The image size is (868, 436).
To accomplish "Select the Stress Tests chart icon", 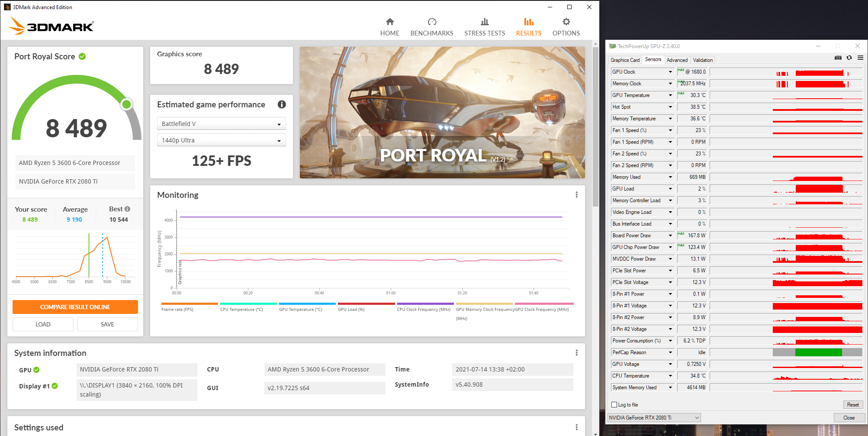I will click(x=484, y=21).
